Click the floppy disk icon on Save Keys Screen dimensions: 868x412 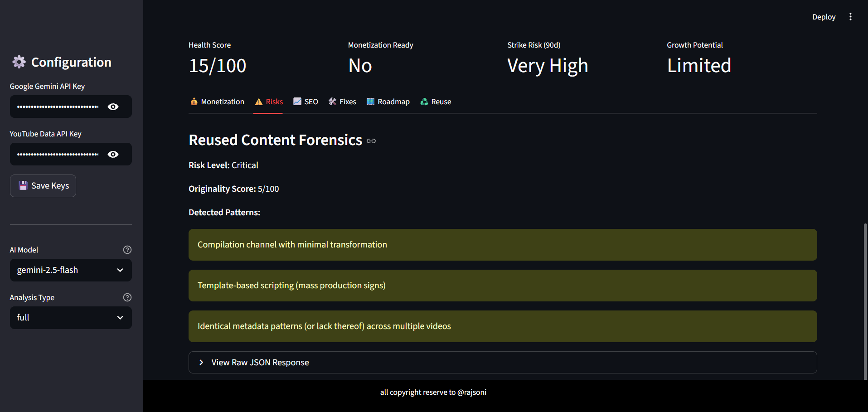point(23,185)
